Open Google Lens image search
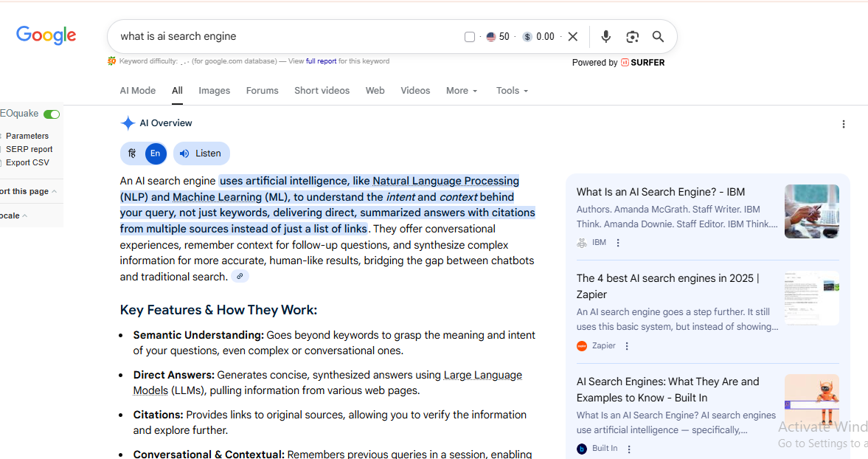Image resolution: width=868 pixels, height=459 pixels. click(632, 37)
